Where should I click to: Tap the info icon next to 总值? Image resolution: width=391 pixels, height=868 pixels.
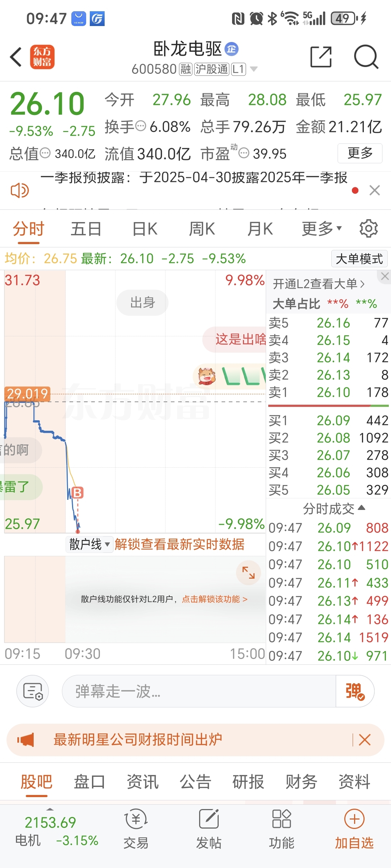point(45,153)
